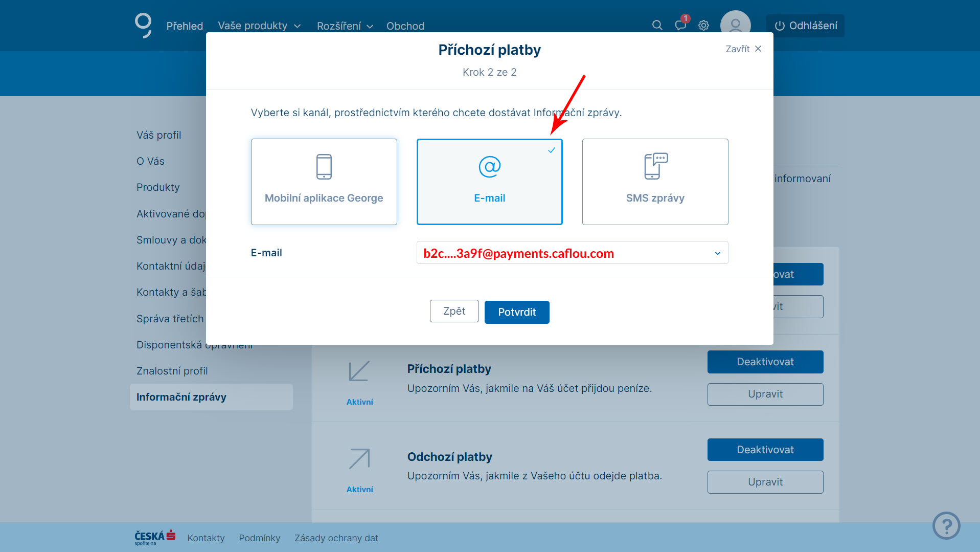Screen dimensions: 980x552
Task: Click the Odhlášení logout button
Action: coord(805,26)
